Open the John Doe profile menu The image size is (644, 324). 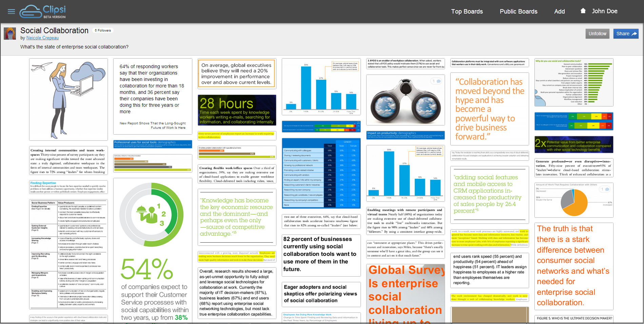click(x=605, y=11)
